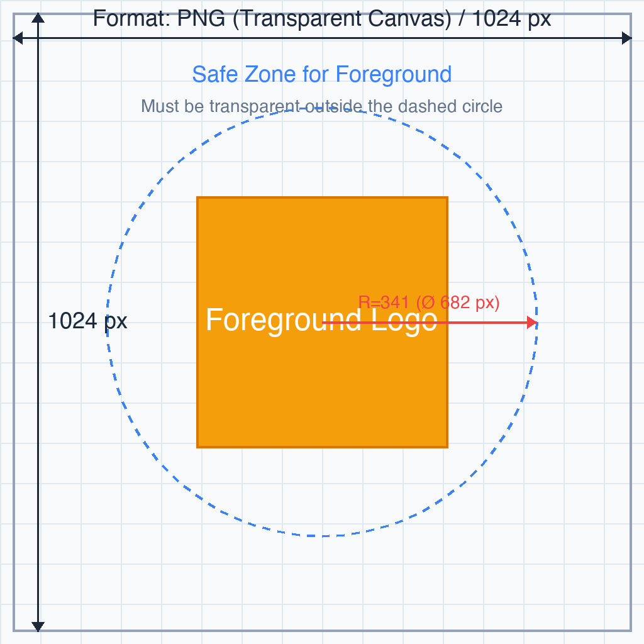Click the top-left corner of the orange square
The image size is (644, 644).
pyautogui.click(x=197, y=197)
